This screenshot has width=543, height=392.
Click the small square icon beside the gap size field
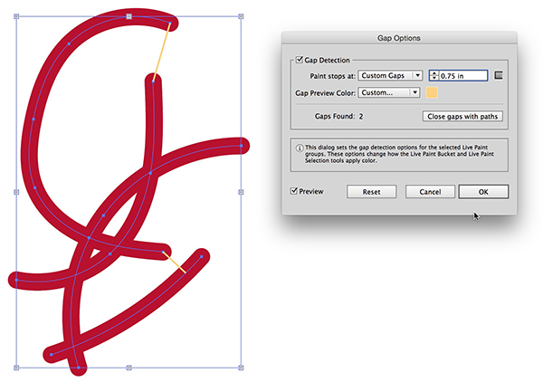tap(499, 75)
